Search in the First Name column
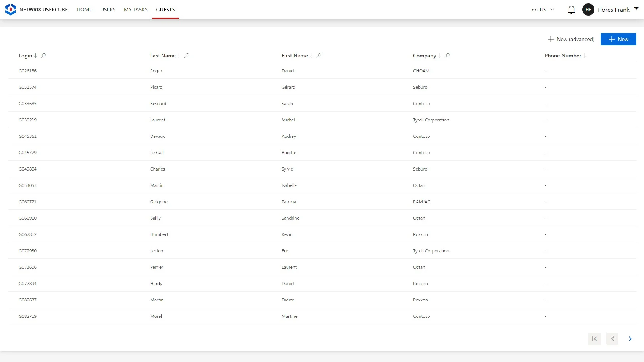Image resolution: width=644 pixels, height=362 pixels. pos(319,56)
